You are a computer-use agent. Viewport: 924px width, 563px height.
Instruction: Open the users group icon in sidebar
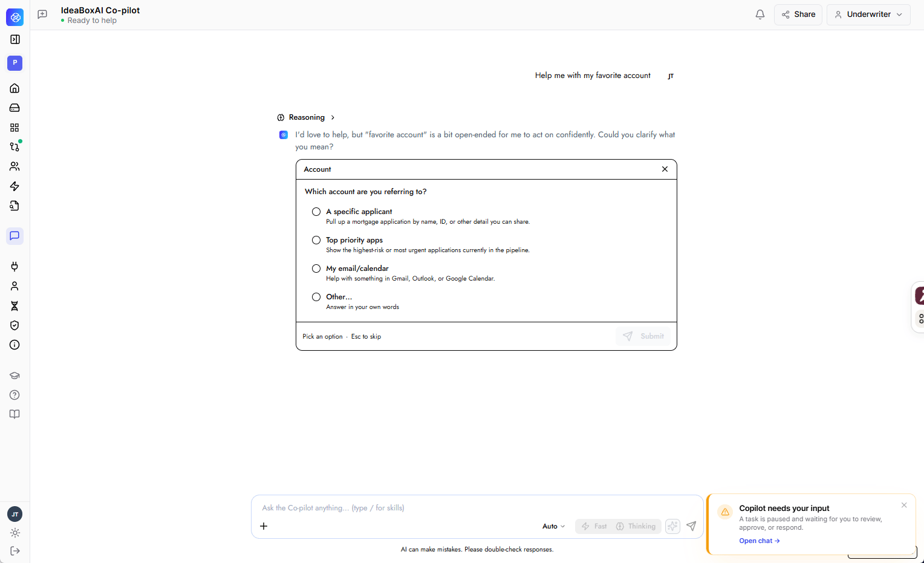click(15, 166)
